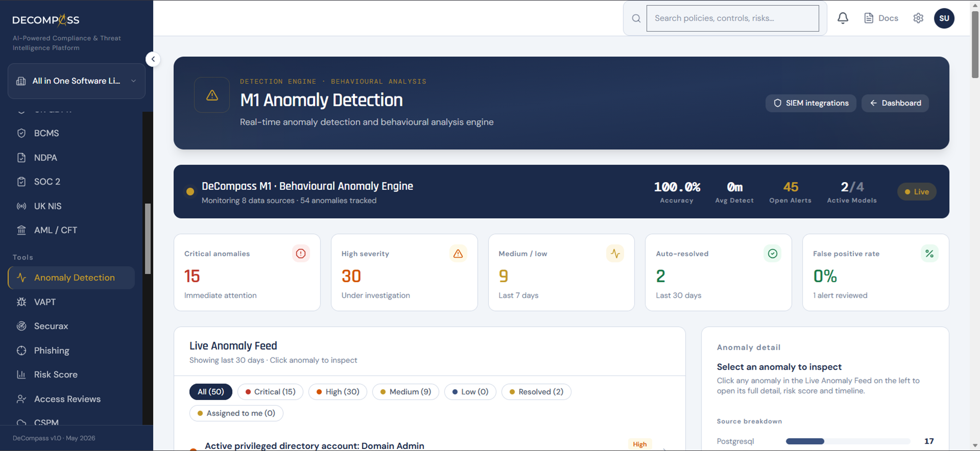
Task: Click the Auto-resolved checkmark icon
Action: click(x=772, y=254)
